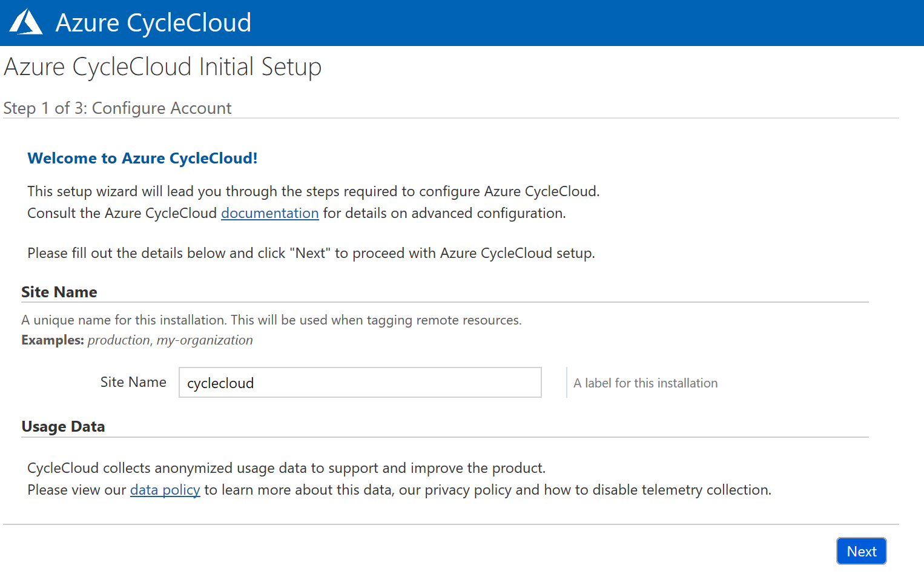Open the documentation link
The image size is (924, 577).
(x=269, y=213)
